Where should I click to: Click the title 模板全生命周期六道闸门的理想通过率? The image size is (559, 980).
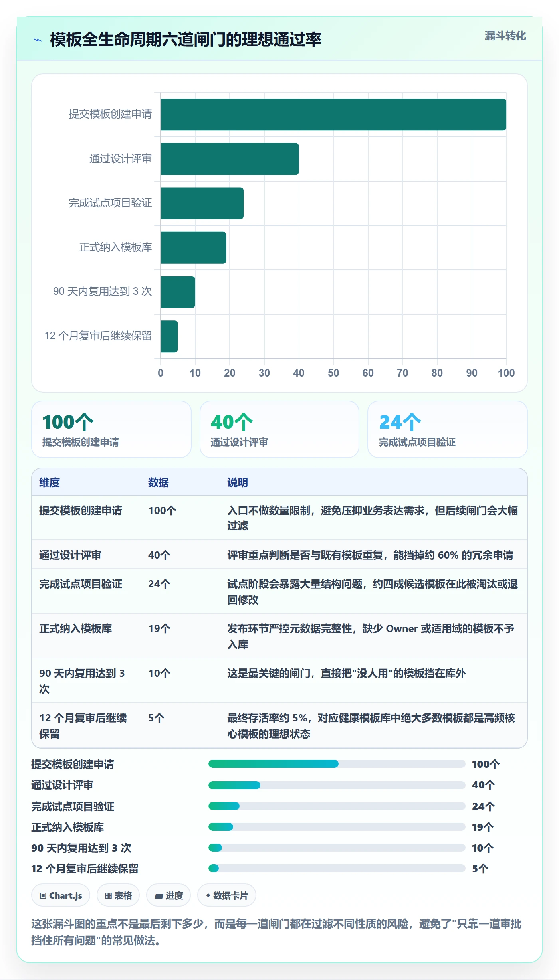pyautogui.click(x=186, y=40)
